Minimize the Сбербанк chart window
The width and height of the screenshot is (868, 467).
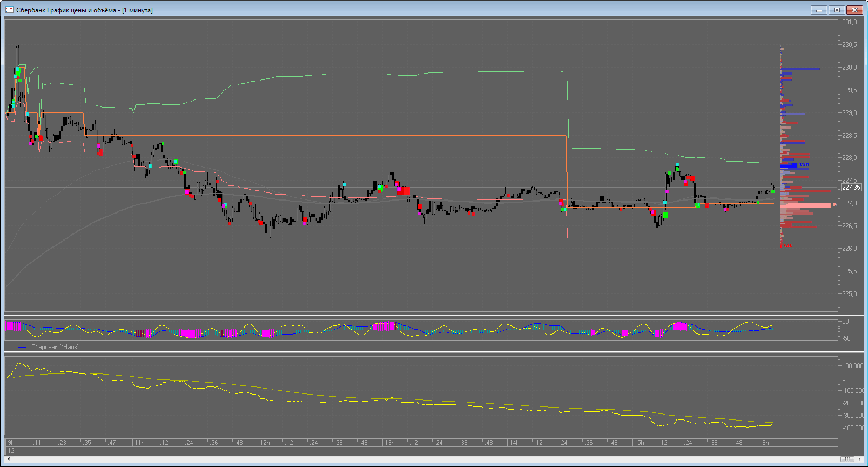(819, 10)
